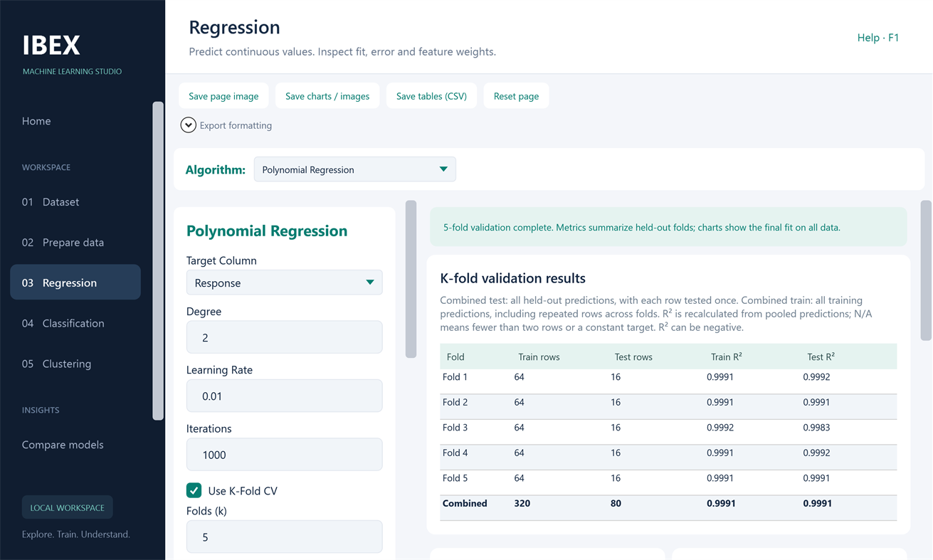933x560 pixels.
Task: Click the Combined train rows value 320
Action: (x=522, y=503)
